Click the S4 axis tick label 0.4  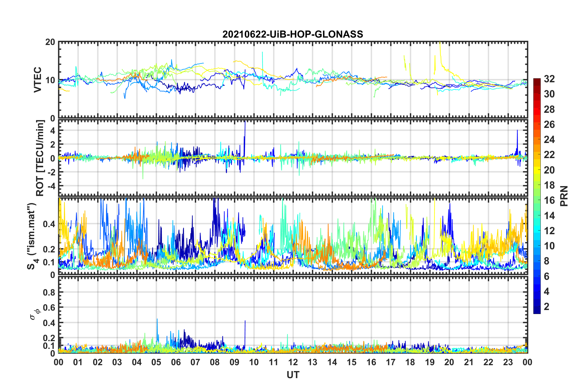point(49,224)
